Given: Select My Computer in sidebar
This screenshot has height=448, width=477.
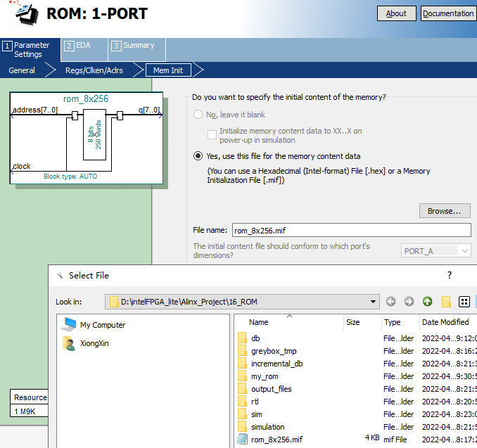Looking at the screenshot, I should pyautogui.click(x=103, y=325).
